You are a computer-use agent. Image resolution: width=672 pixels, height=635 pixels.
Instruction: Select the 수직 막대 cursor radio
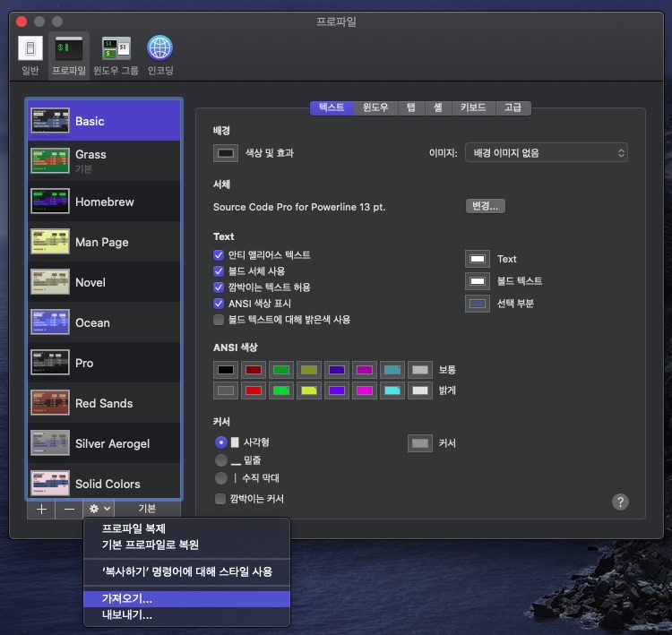pos(221,477)
